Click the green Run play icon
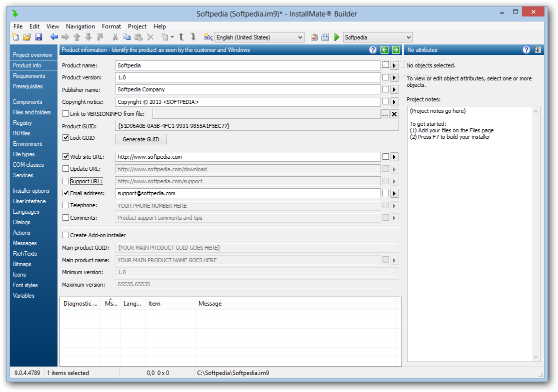The width and height of the screenshot is (558, 392). tap(336, 37)
